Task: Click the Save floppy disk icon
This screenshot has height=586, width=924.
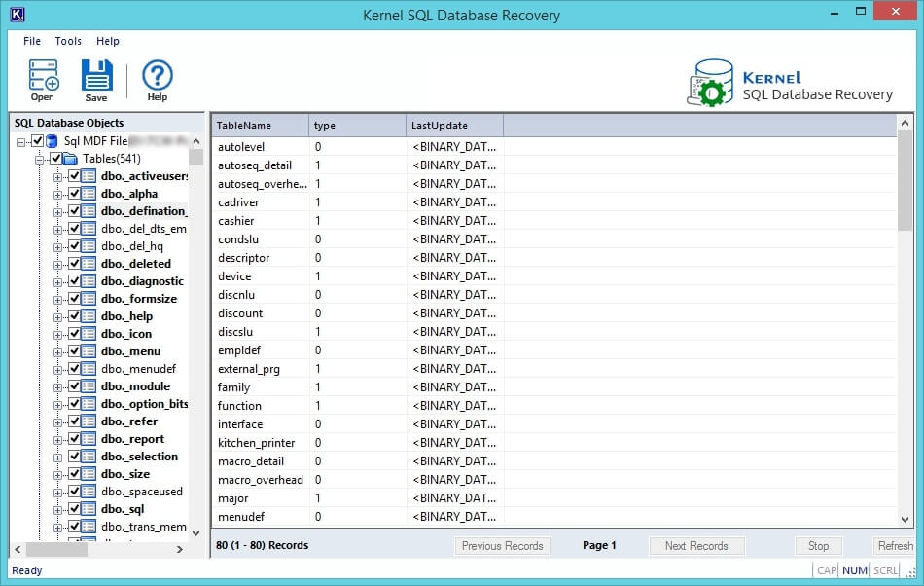Action: tap(96, 76)
